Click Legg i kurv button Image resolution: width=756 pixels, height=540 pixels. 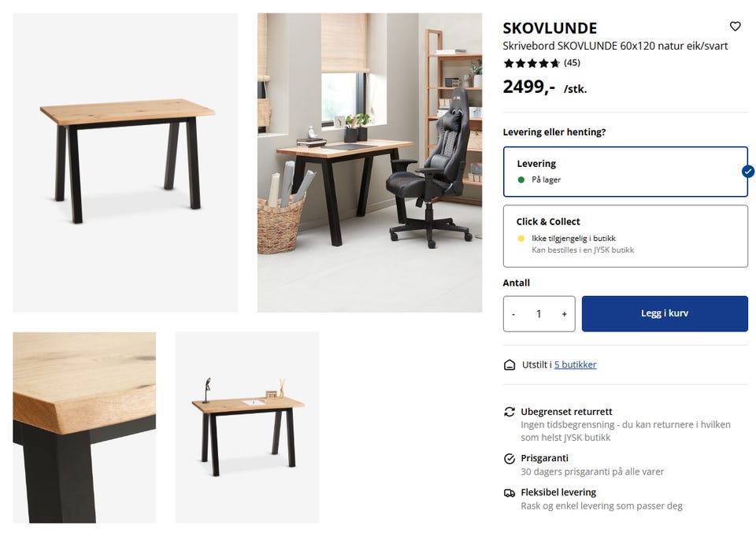click(x=665, y=313)
